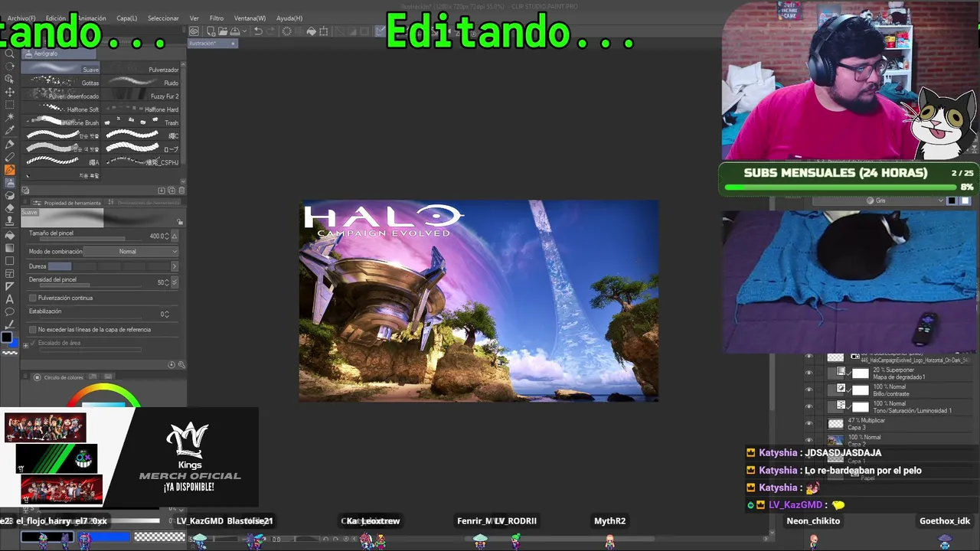This screenshot has width=980, height=551.
Task: Choose the Gotitas airbrush sub tool
Action: (x=61, y=83)
